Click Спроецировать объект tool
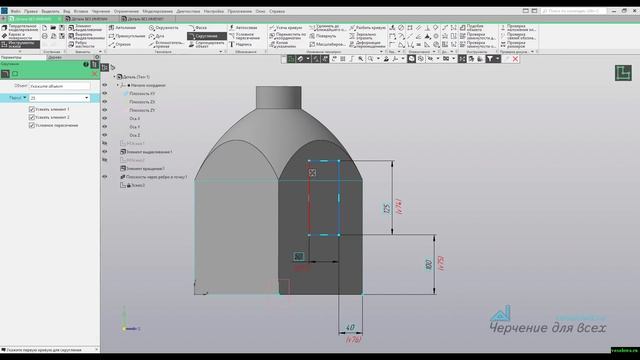This screenshot has width=640, height=360. (x=207, y=44)
